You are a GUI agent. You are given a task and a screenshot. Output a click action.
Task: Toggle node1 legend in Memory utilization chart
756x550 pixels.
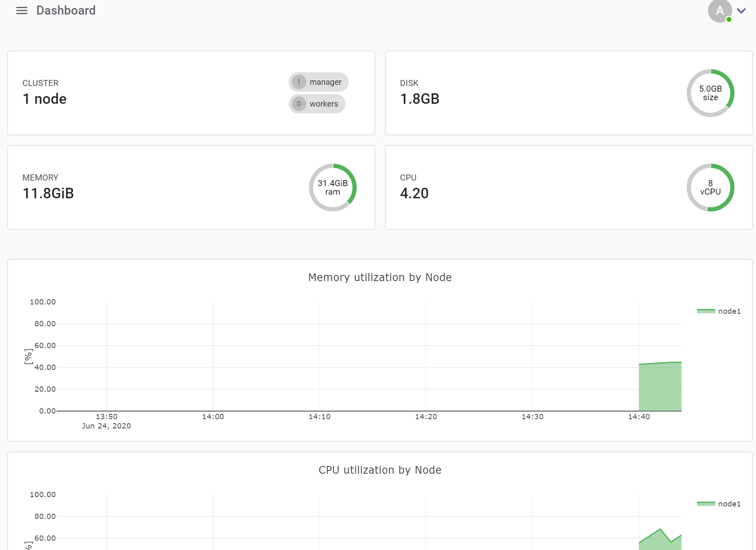point(719,311)
